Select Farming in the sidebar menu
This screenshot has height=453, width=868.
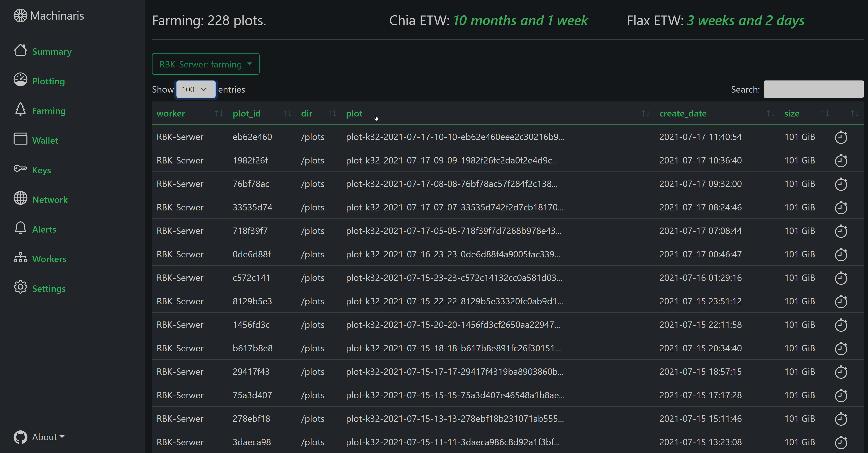pyautogui.click(x=49, y=111)
